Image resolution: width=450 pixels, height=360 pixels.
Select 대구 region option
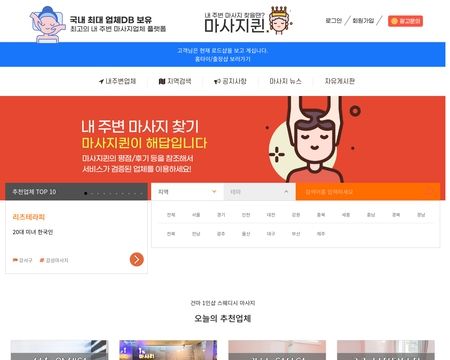pos(271,234)
